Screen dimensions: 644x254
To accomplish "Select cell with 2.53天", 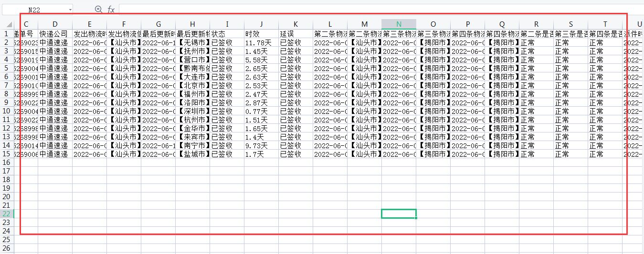I will click(262, 85).
